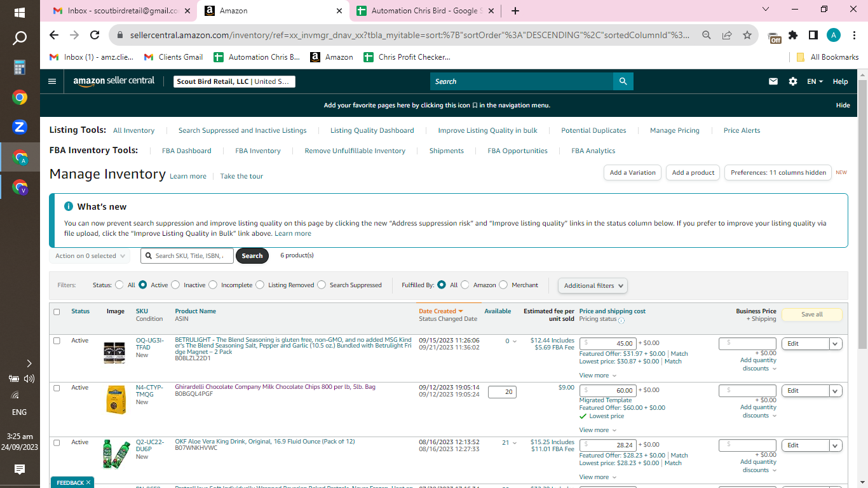868x488 pixels.
Task: Click the Save all button
Action: 811,315
